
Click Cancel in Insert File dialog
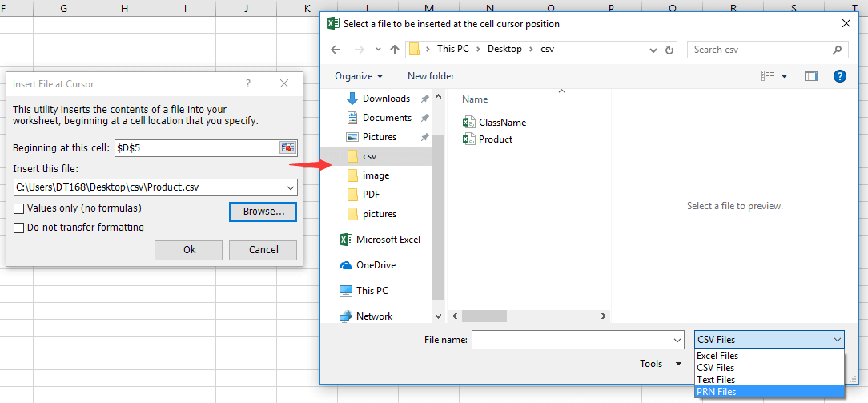263,250
